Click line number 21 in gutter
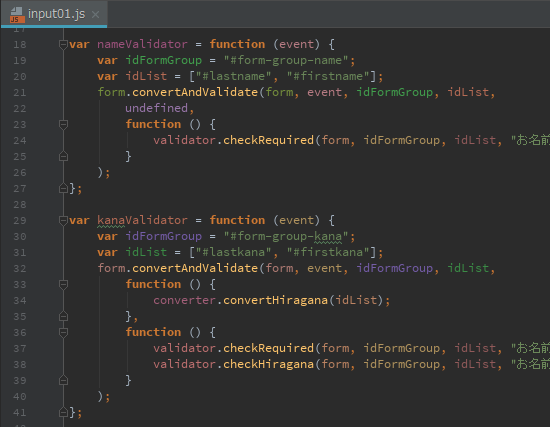This screenshot has width=550, height=427. [20, 93]
